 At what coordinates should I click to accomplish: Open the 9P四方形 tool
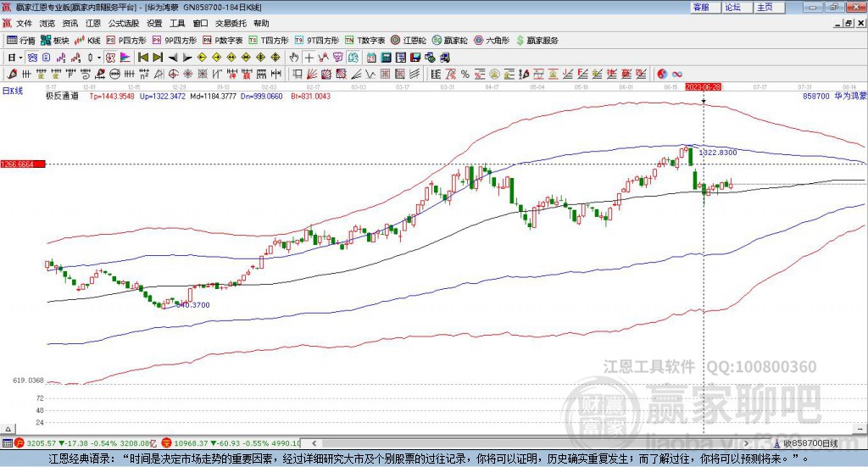click(x=175, y=41)
